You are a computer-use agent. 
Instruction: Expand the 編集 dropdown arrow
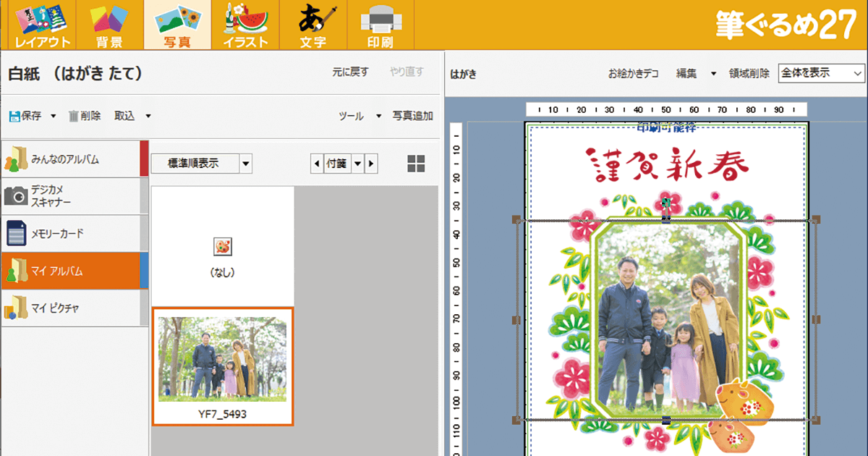click(x=713, y=73)
